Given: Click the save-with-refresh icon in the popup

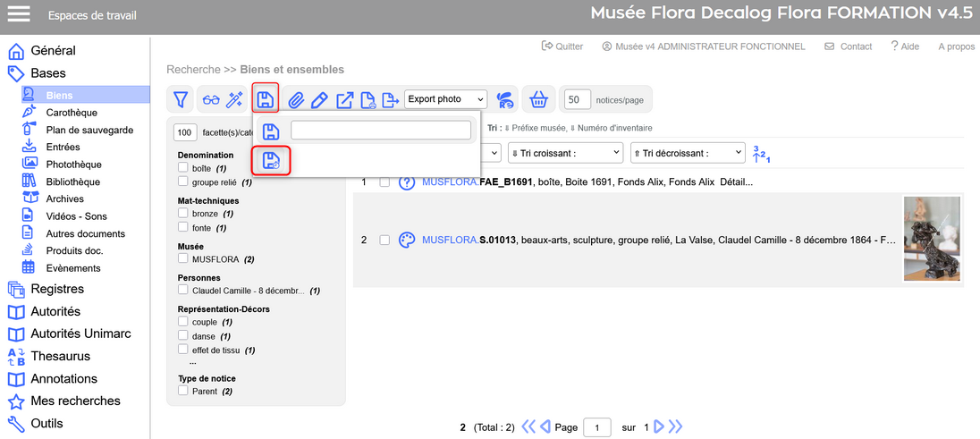Looking at the screenshot, I should 270,161.
